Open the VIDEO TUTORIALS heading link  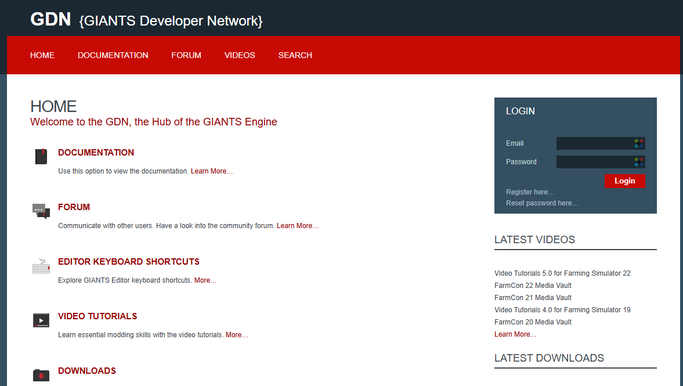(x=98, y=316)
